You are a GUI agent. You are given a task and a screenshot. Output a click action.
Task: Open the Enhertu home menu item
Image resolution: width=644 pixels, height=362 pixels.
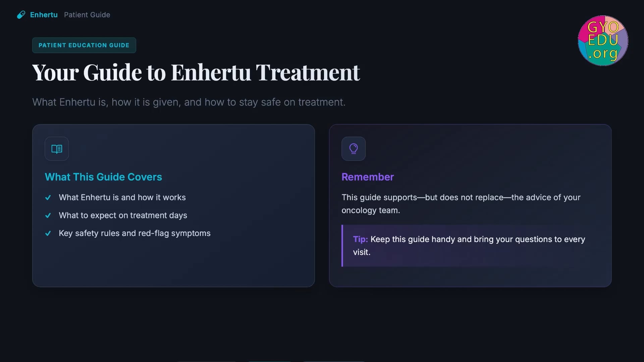tap(44, 14)
